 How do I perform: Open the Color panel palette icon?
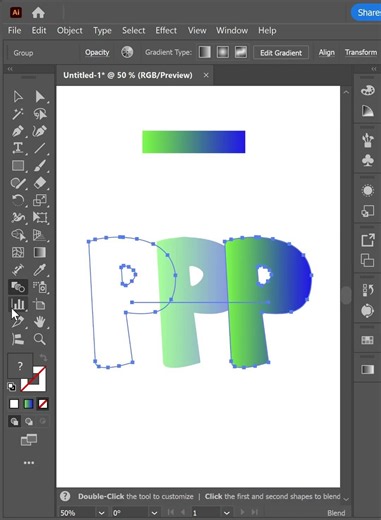[x=367, y=90]
